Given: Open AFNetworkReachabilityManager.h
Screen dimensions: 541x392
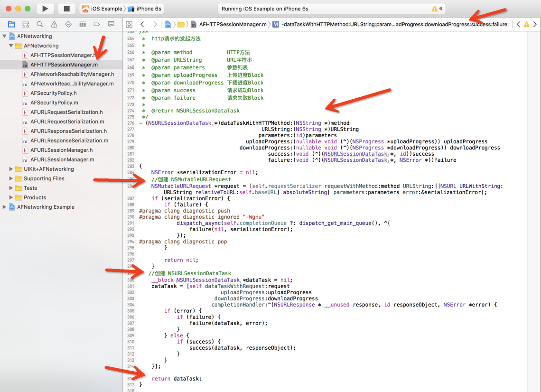Looking at the screenshot, I should coord(61,74).
